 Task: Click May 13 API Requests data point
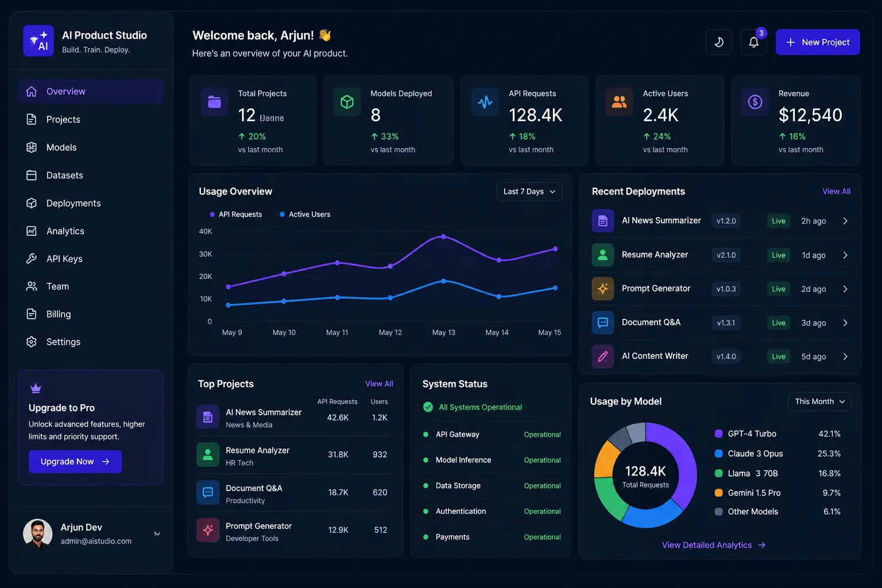pos(443,237)
